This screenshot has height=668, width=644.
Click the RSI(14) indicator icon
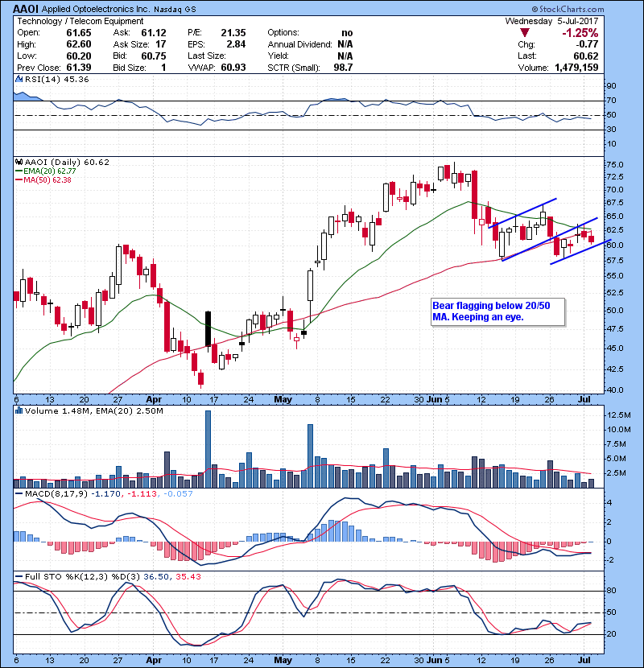tap(19, 79)
